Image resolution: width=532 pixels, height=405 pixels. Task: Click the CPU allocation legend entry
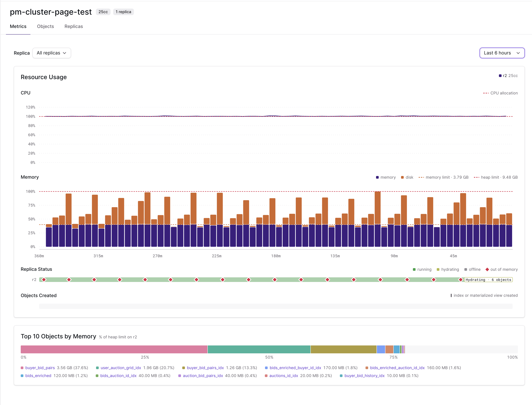tap(500, 93)
